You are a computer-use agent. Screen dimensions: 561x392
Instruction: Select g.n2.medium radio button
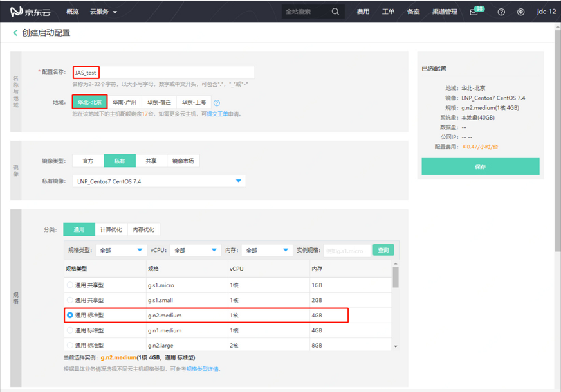(69, 315)
